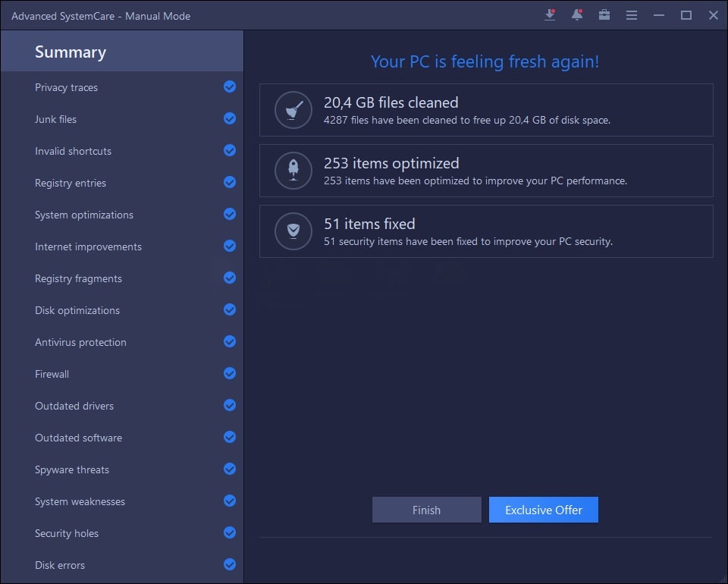The image size is (728, 584).
Task: Click the '20,4 GB files cleaned' heading
Action: point(391,102)
